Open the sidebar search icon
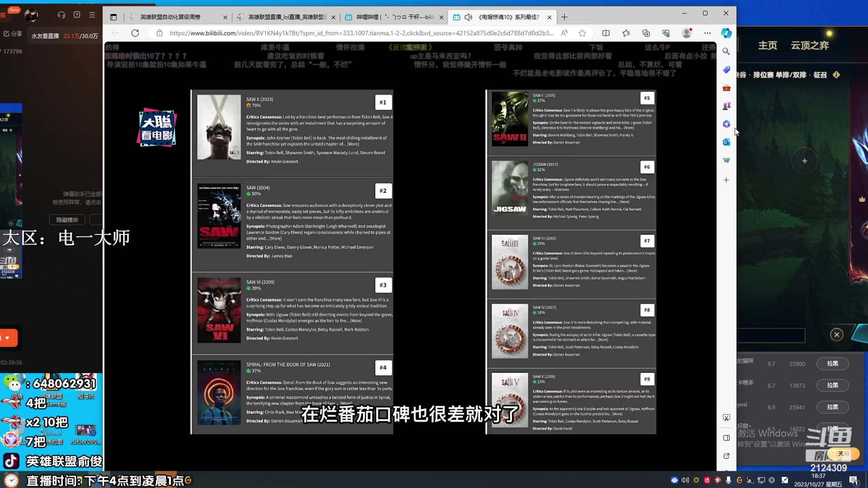The width and height of the screenshot is (868, 488). click(x=726, y=52)
